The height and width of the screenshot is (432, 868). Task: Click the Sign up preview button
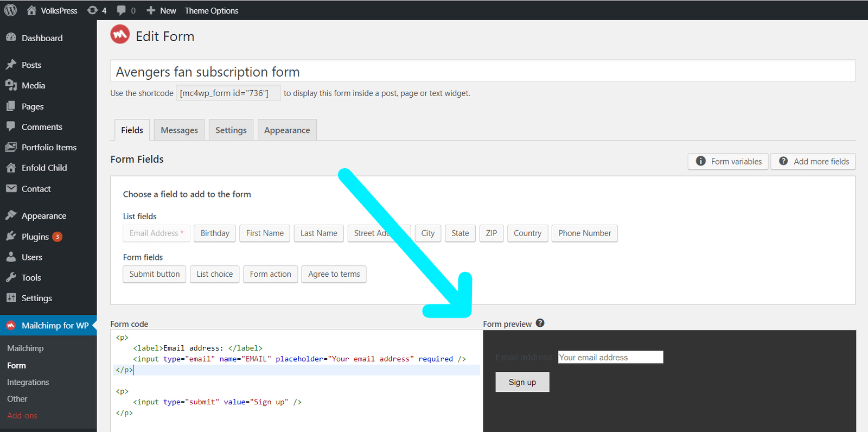coord(522,382)
